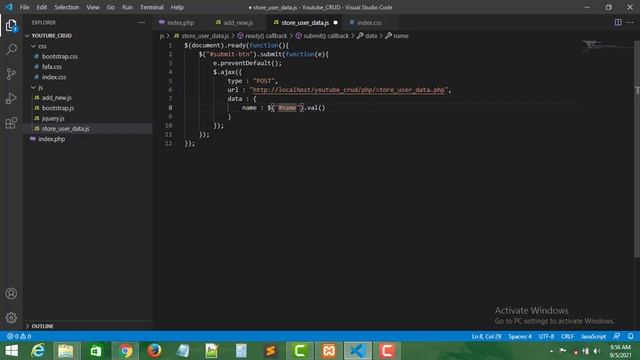Open the View menu
The width and height of the screenshot is (640, 360).
[93, 7]
